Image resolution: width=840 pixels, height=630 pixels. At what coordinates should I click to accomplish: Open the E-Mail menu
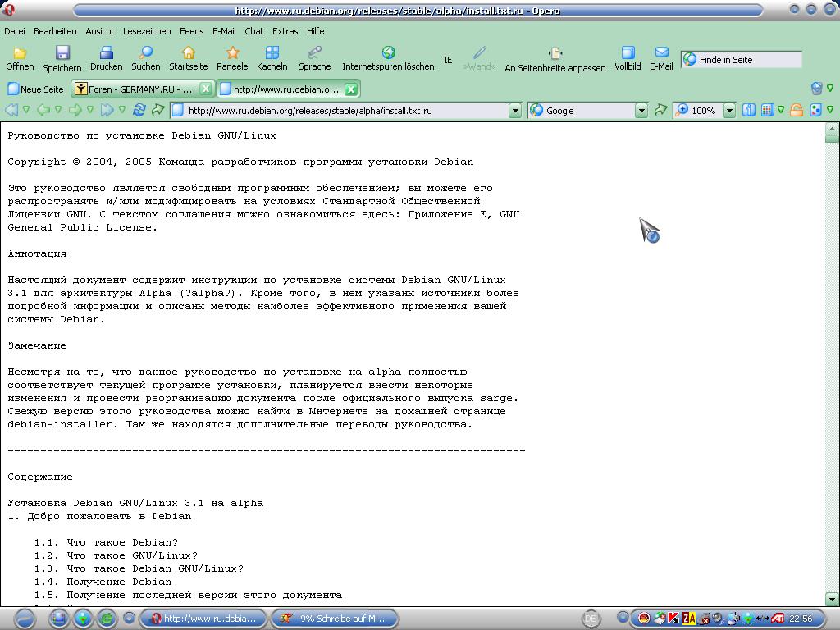coord(224,31)
